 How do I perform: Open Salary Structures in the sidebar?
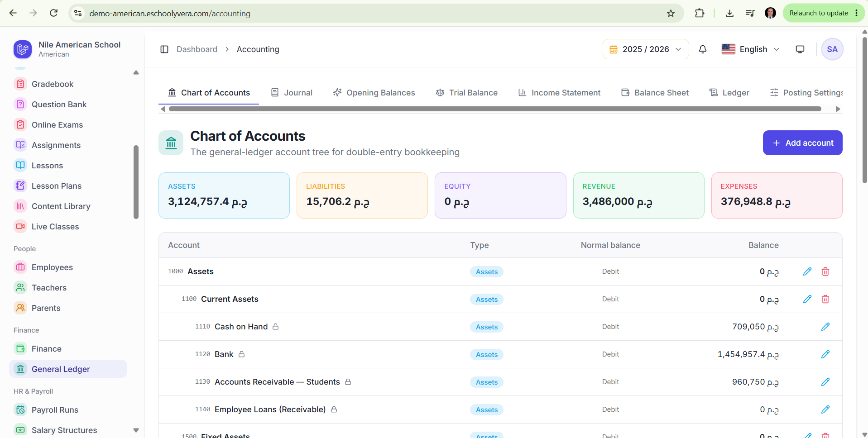pyautogui.click(x=68, y=430)
